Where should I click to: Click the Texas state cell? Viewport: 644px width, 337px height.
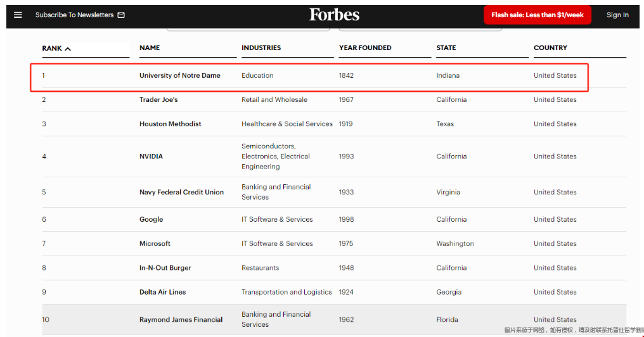click(445, 124)
